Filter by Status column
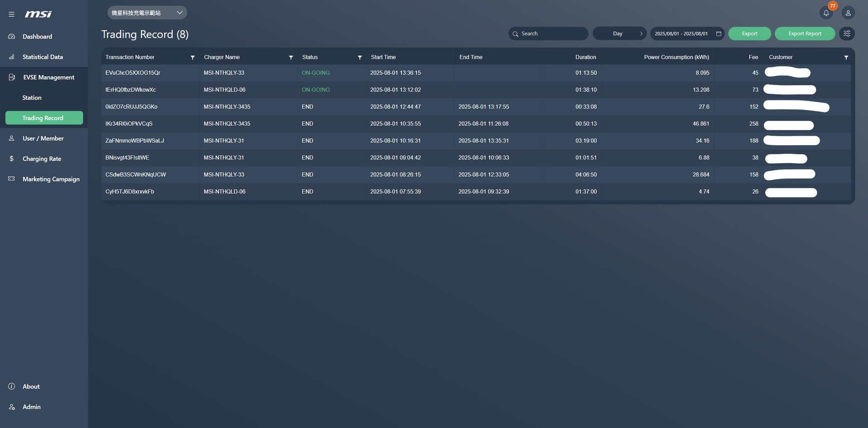Screen dimensions: 868x428 pos(360,57)
